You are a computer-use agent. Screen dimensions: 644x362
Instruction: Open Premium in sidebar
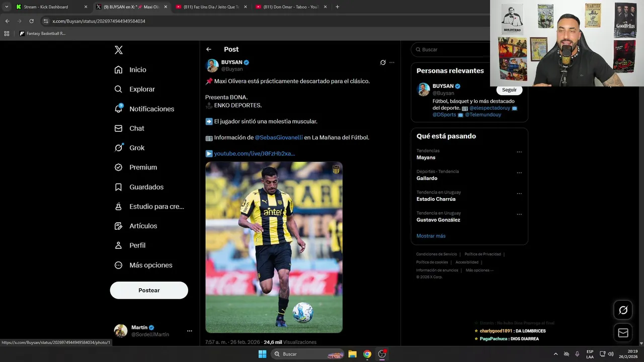point(136,167)
